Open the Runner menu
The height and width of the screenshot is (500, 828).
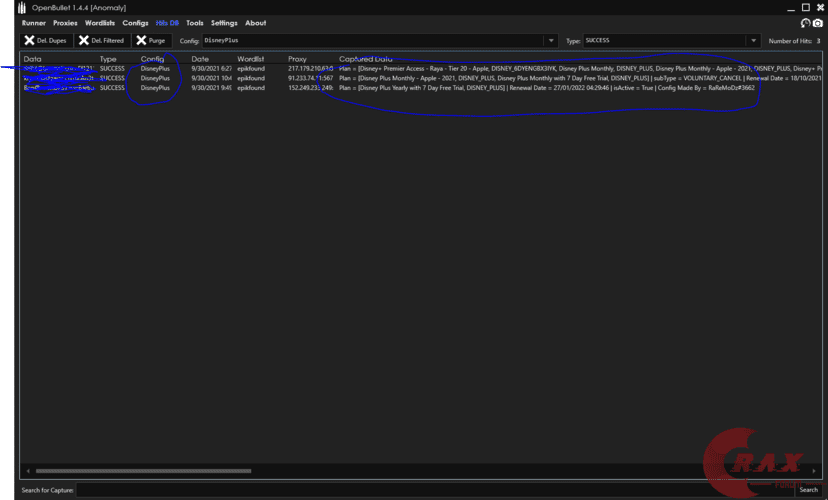(34, 23)
